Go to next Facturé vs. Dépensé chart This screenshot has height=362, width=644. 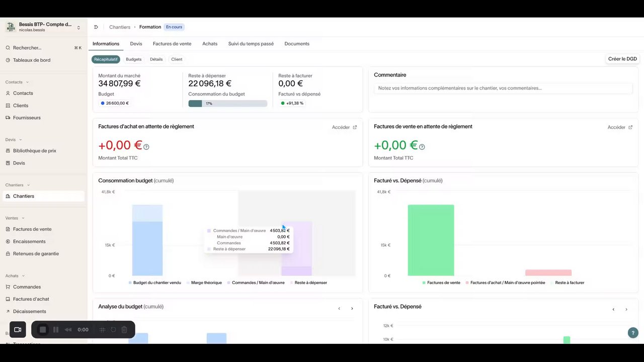pos(626,309)
